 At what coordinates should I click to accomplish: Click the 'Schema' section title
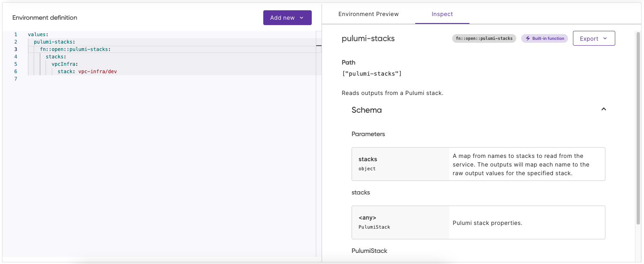point(366,110)
